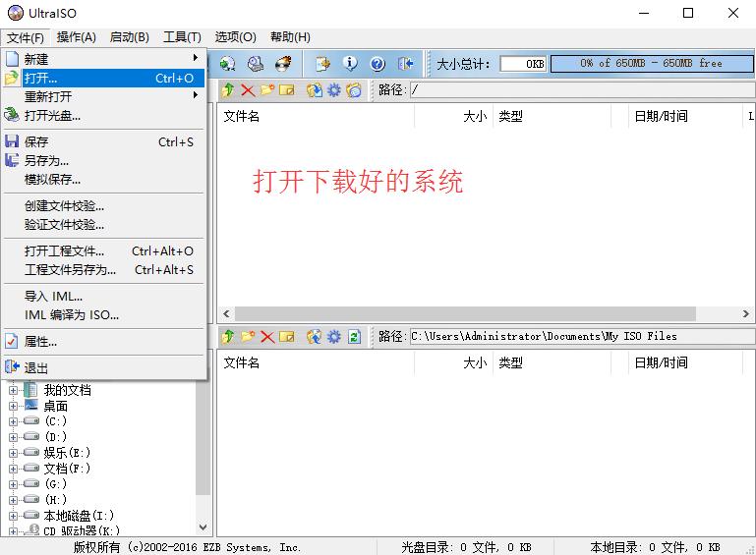Expand the (H:) drive node
Screen dimensions: 756x555
(x=14, y=500)
